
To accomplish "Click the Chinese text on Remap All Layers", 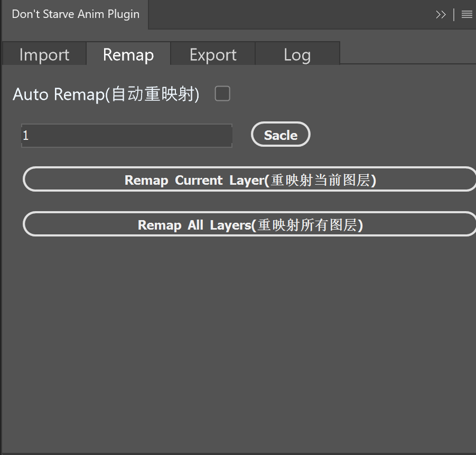I will [309, 225].
